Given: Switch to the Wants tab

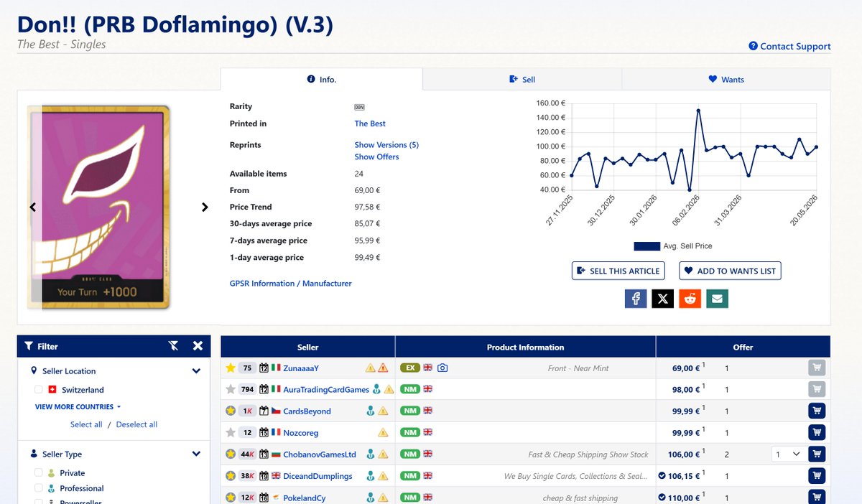Looking at the screenshot, I should coord(726,79).
